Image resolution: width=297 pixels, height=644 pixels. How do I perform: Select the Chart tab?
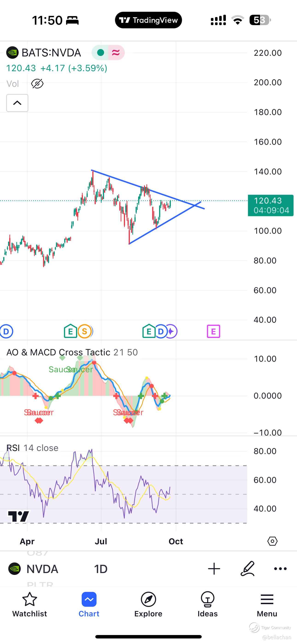pos(89,605)
